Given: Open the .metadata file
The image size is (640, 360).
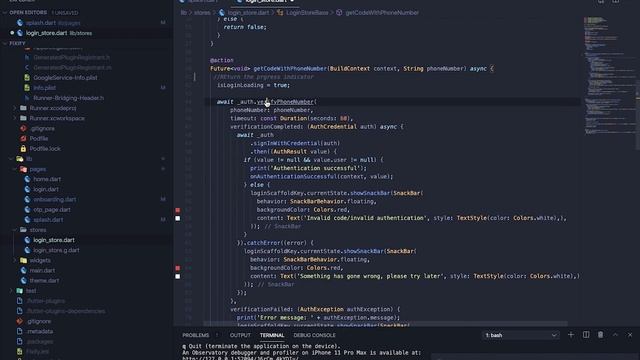Looking at the screenshot, I should tap(40, 331).
